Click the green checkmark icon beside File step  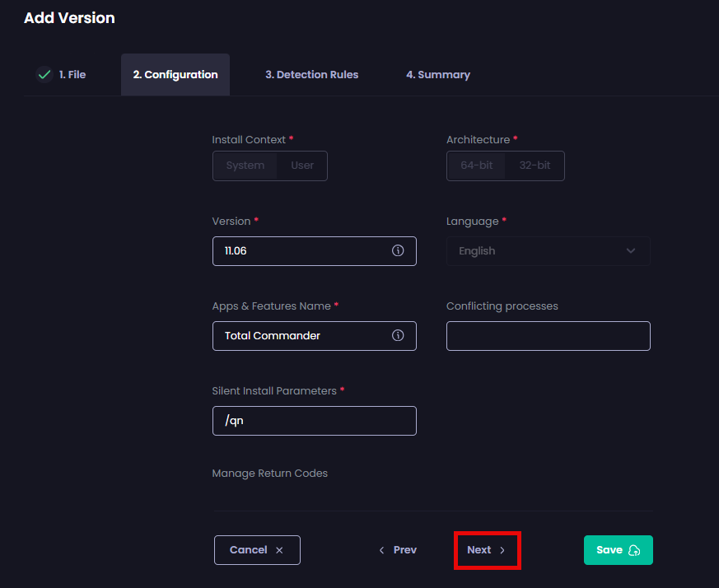[44, 75]
